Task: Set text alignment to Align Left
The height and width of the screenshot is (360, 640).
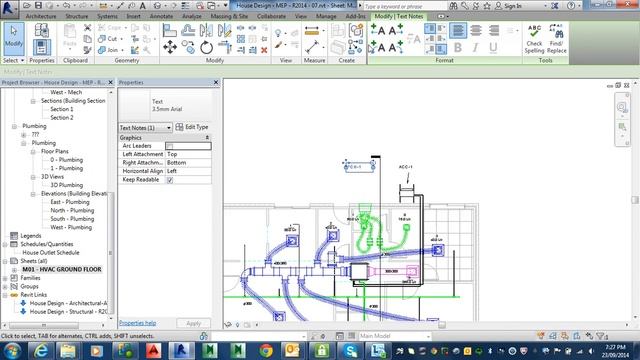Action: click(458, 30)
